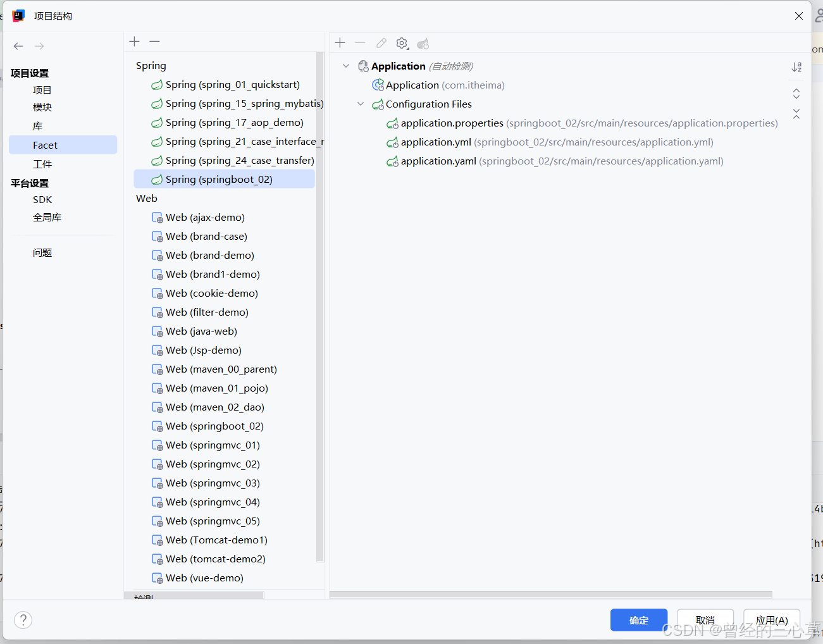Edit application context with the pencil icon

381,43
